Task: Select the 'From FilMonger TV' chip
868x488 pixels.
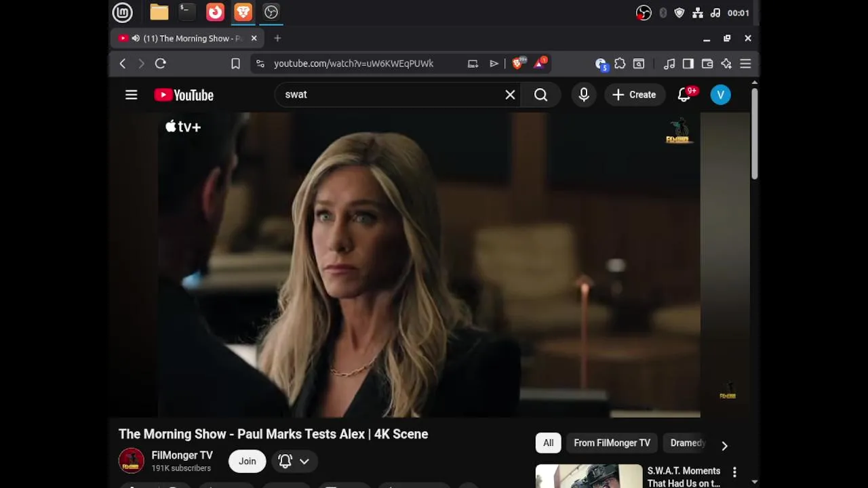Action: click(x=612, y=443)
